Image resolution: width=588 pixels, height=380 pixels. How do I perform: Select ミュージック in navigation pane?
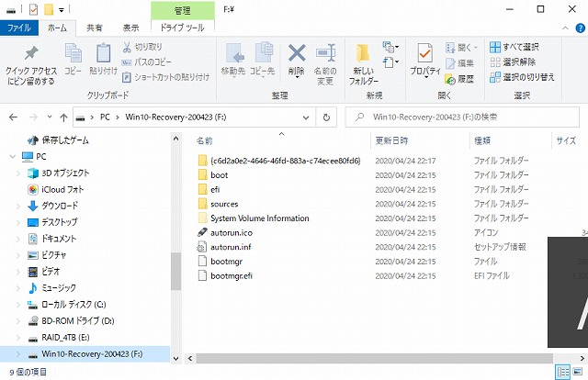point(51,288)
